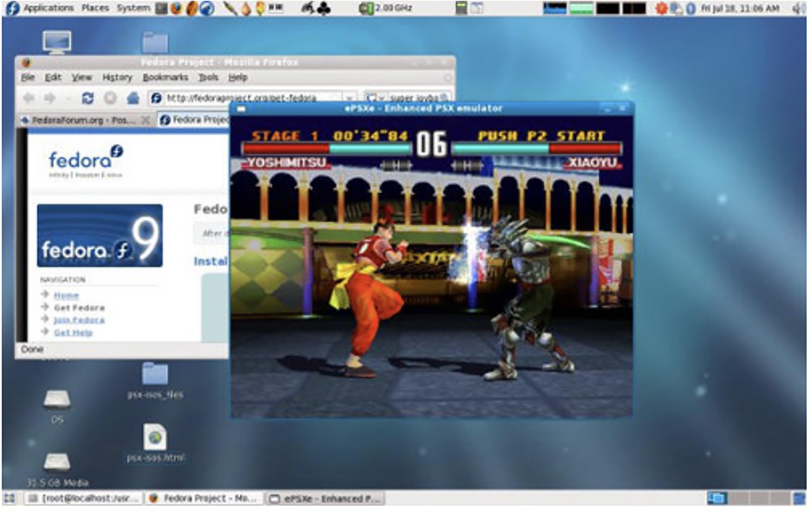Open the Firefox History menu
Image resolution: width=812 pixels, height=512 pixels.
(117, 77)
